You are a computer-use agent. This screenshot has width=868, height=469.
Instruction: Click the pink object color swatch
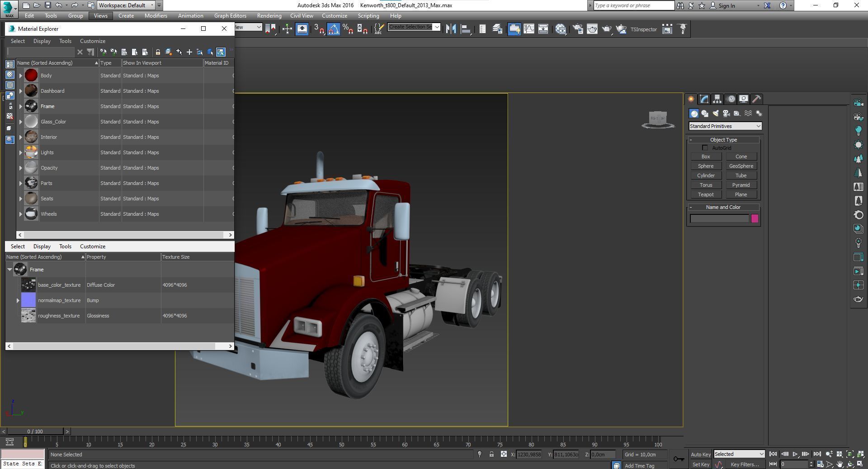coord(755,219)
